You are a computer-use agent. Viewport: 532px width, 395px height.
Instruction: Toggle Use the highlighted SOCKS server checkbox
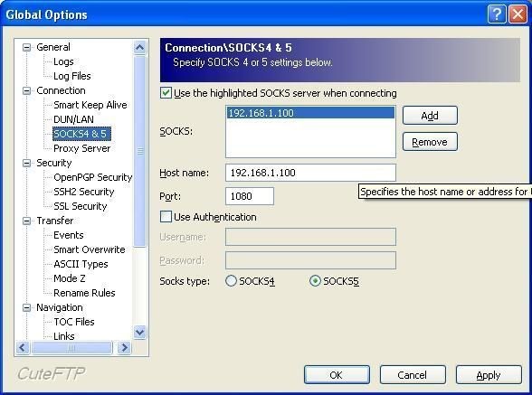[166, 93]
